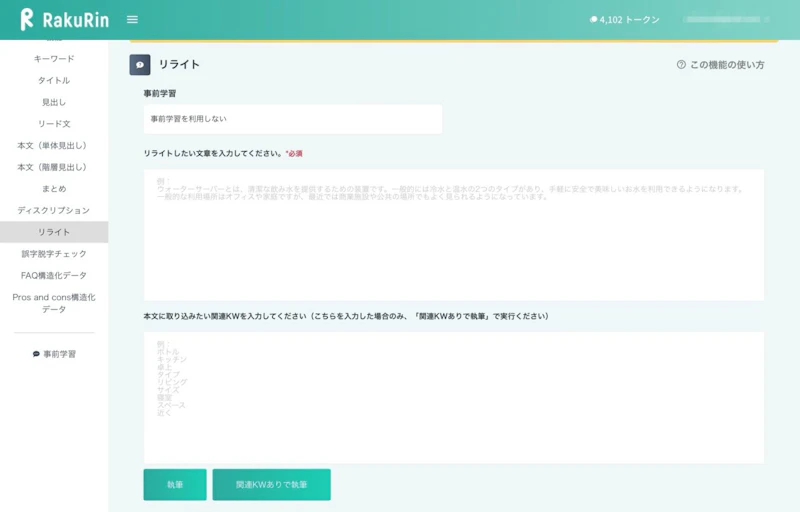Viewport: 800px width, 512px height.
Task: Open 本文（階層見出し） in the sidebar
Action: [x=54, y=167]
